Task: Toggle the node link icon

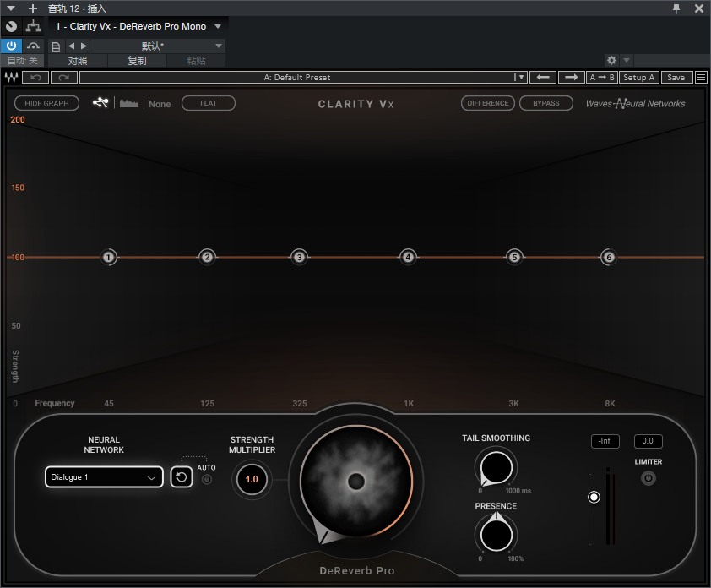Action: [100, 103]
